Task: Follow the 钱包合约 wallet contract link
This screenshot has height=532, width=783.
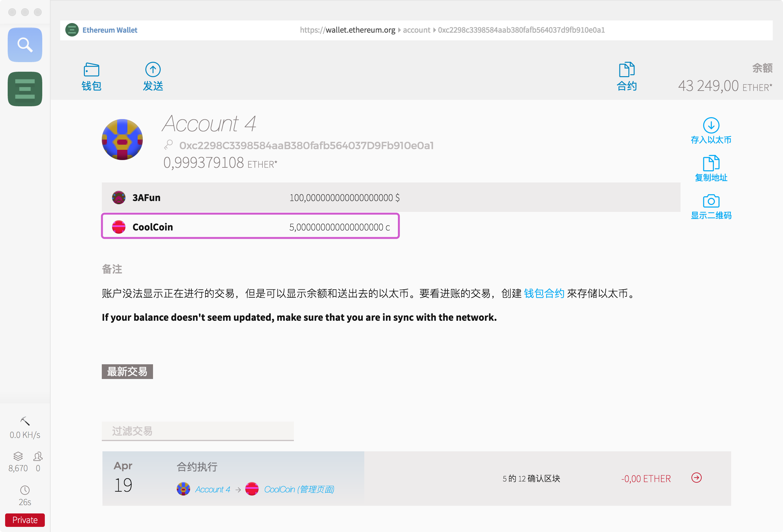Action: click(544, 294)
